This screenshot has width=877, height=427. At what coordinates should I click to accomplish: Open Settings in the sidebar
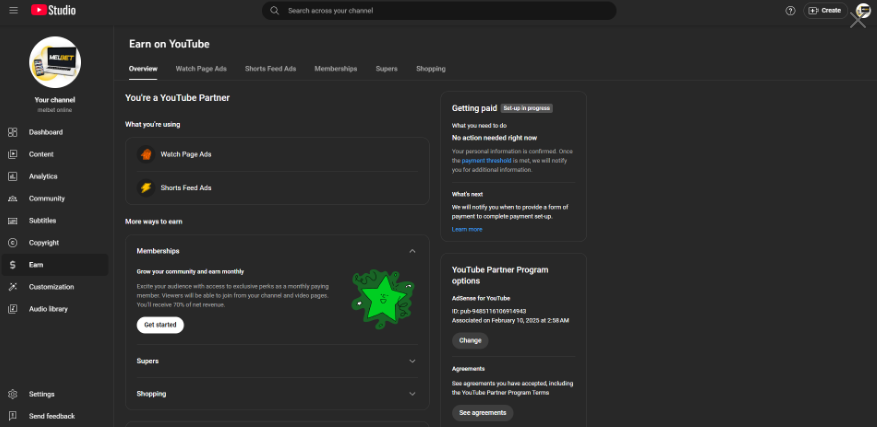tap(55, 394)
